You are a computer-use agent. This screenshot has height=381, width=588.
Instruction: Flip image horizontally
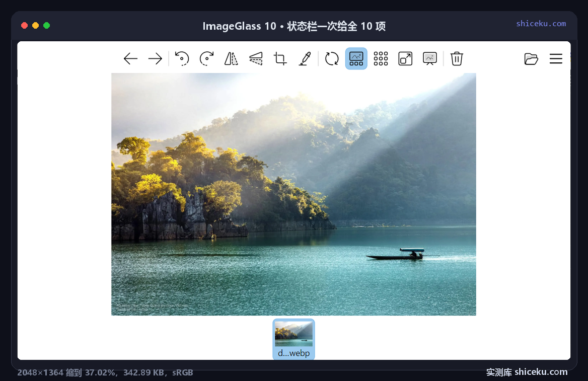click(231, 59)
